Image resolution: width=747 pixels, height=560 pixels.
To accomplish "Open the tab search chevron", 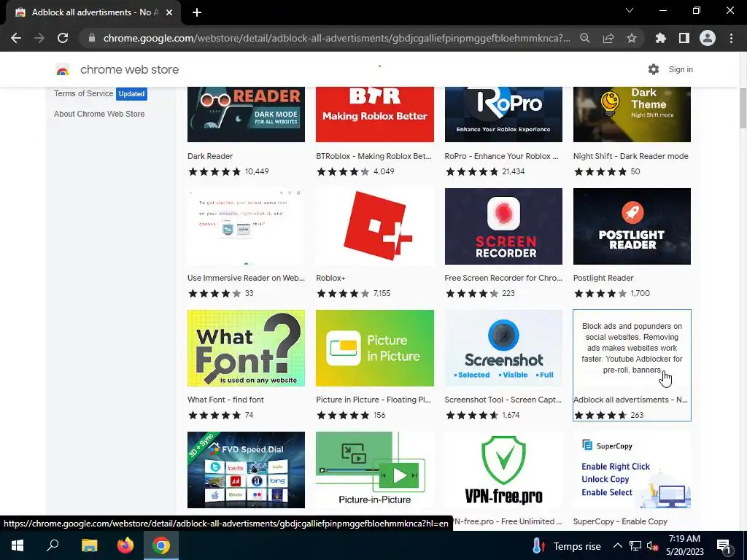I will coord(630,10).
